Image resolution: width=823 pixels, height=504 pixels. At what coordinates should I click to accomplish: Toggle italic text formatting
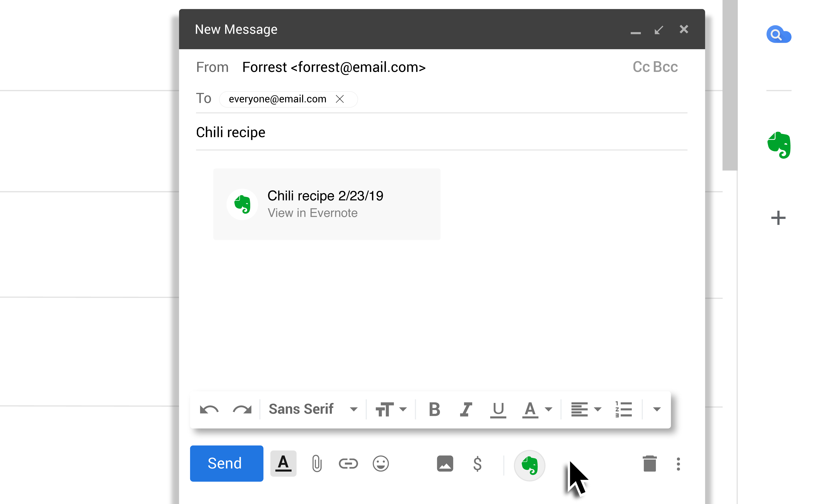[466, 409]
